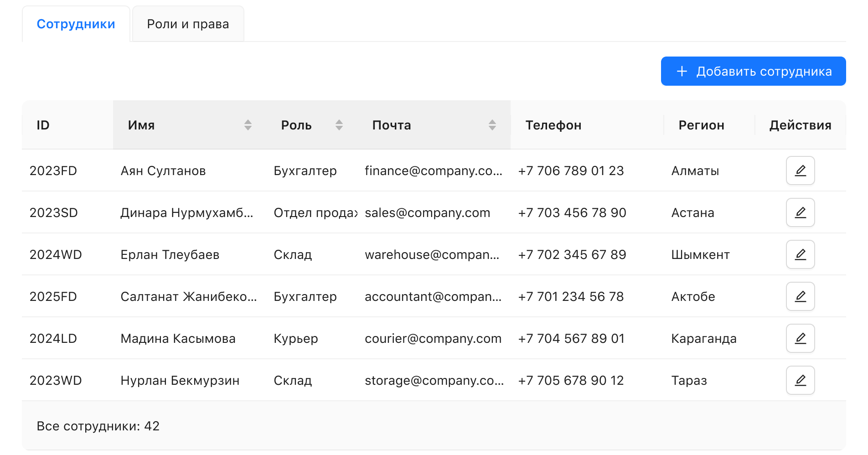Click plus icon in add employee button
The width and height of the screenshot is (868, 455).
coord(682,71)
